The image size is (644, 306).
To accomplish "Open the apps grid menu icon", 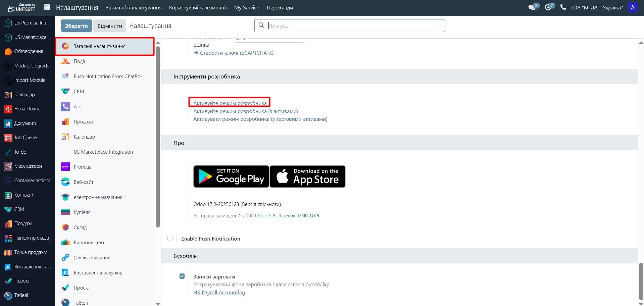I will 47,7.
